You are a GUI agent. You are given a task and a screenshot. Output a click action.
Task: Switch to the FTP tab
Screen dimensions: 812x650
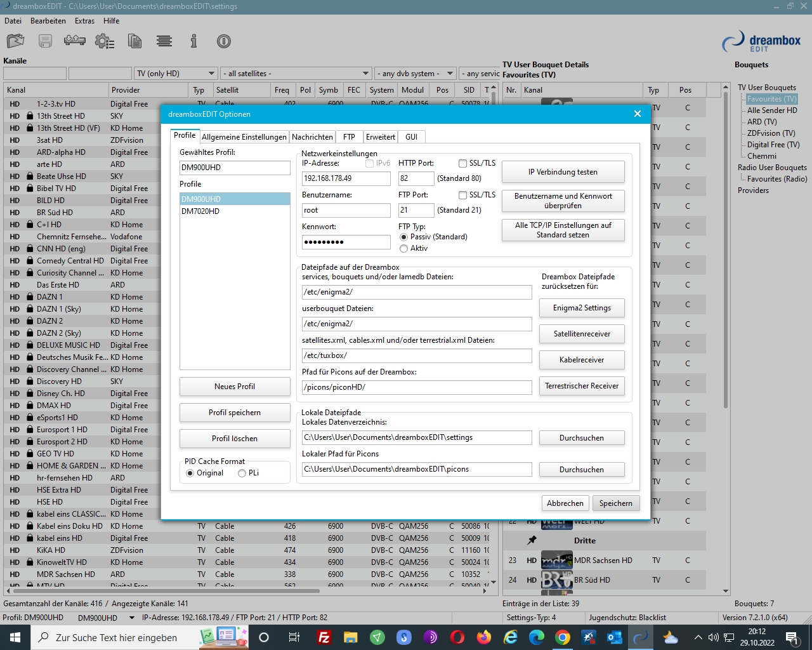(349, 137)
